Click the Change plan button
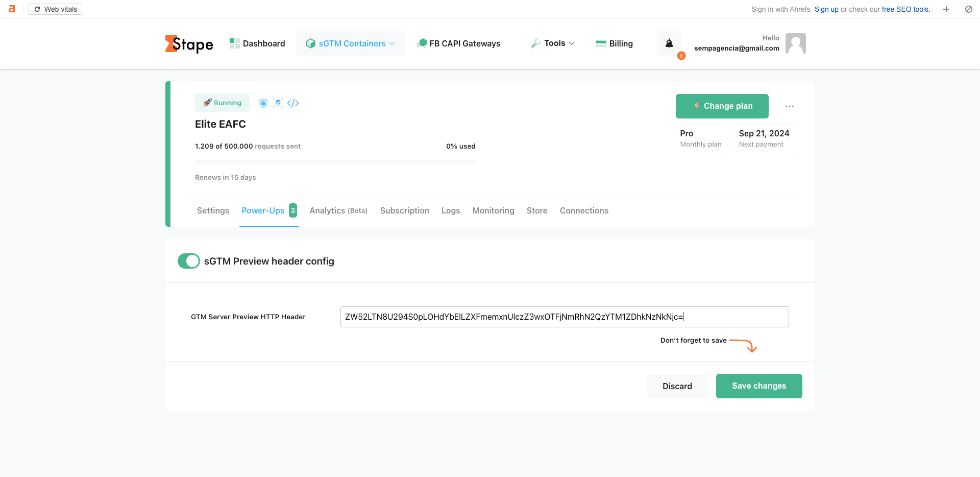This screenshot has width=980, height=477. coord(722,106)
